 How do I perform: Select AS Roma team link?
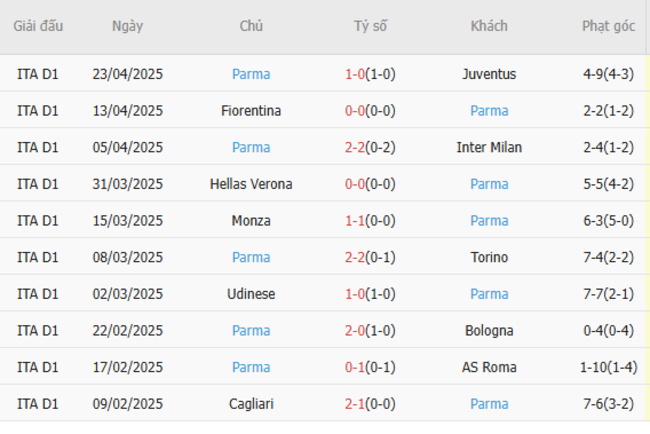click(489, 367)
